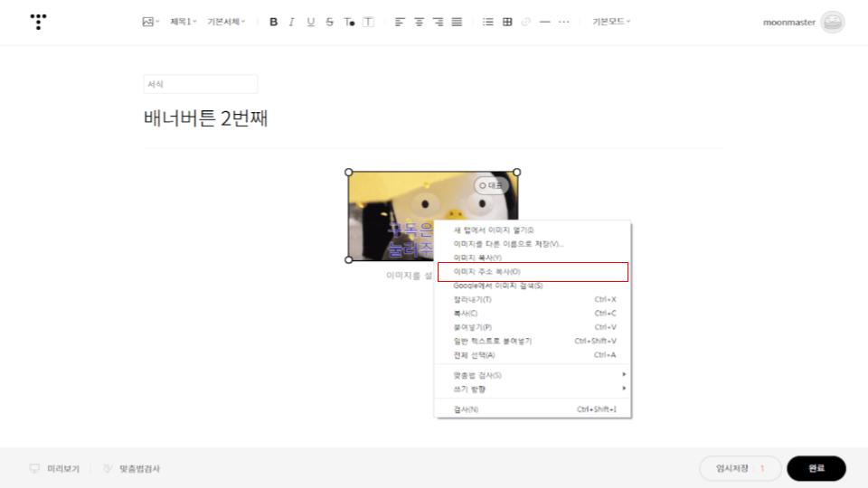
Task: Click the 임시저장 draft save button
Action: 731,468
